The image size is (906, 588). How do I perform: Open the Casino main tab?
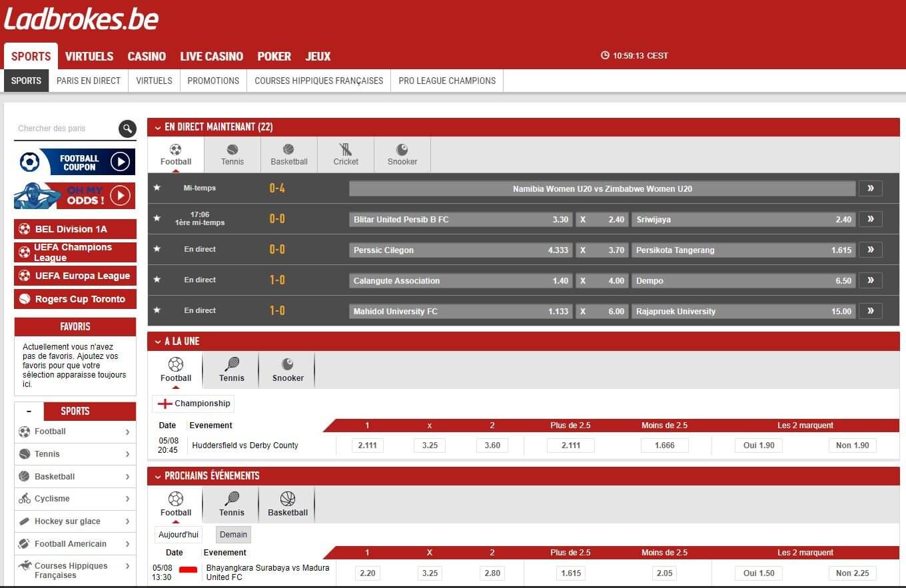click(147, 57)
